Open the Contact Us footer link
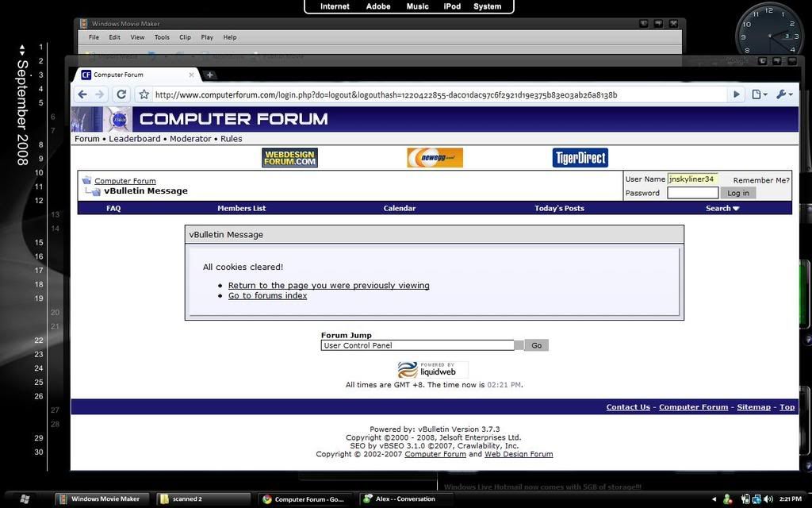This screenshot has height=508, width=812. click(628, 407)
